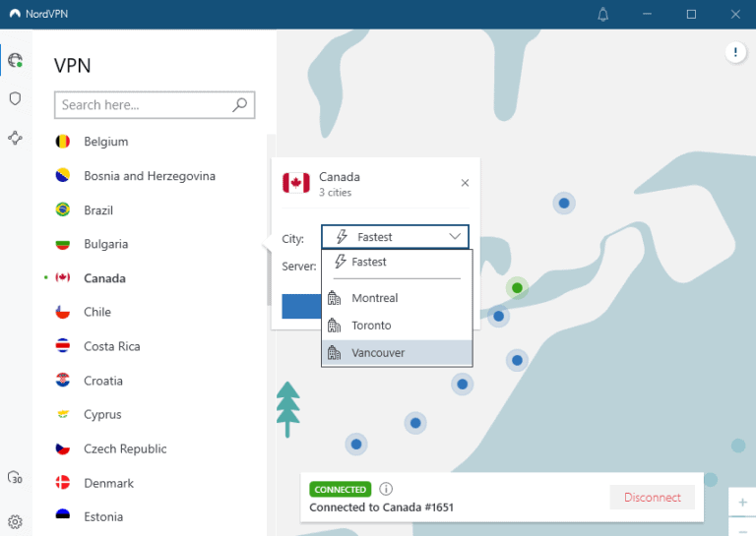The image size is (756, 536).
Task: Open the VPN globe sidebar icon
Action: [x=15, y=60]
